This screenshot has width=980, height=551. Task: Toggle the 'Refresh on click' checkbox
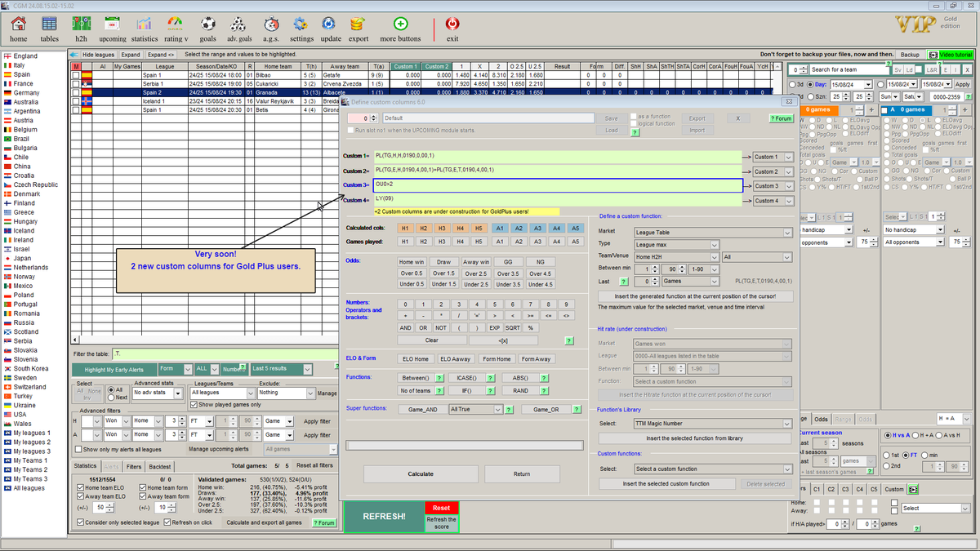pyautogui.click(x=167, y=522)
